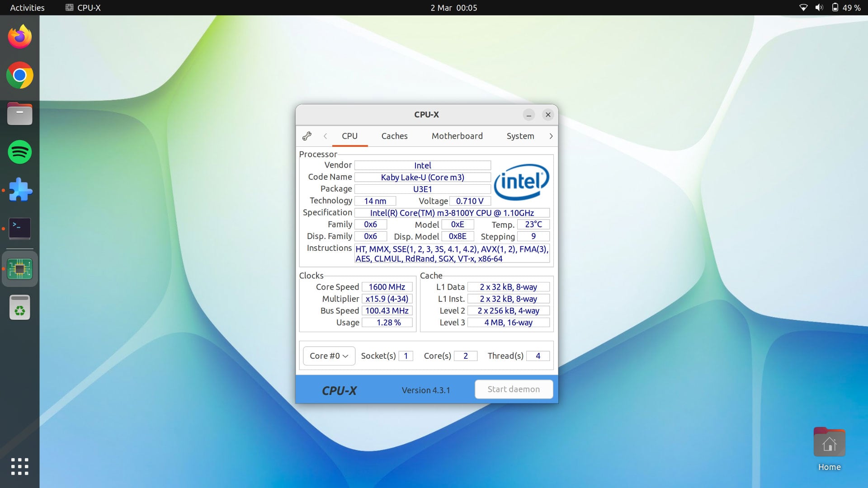Launch Firefox from the dock

point(19,36)
